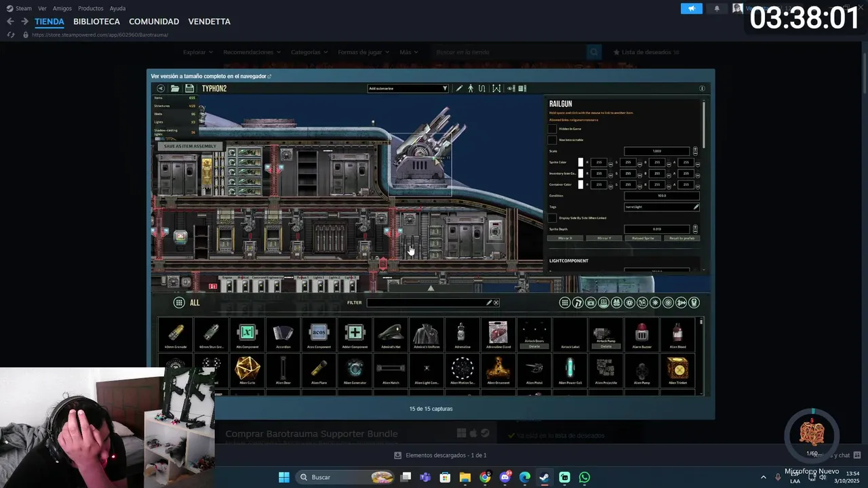This screenshot has width=868, height=488.
Task: Select the Admiral's Hat item tile
Action: tap(391, 335)
